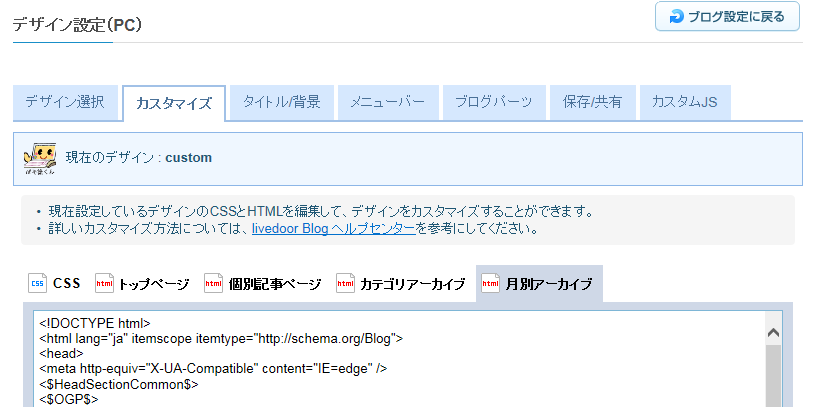The image size is (816, 407).
Task: Click the current design mascot icon
Action: click(41, 158)
